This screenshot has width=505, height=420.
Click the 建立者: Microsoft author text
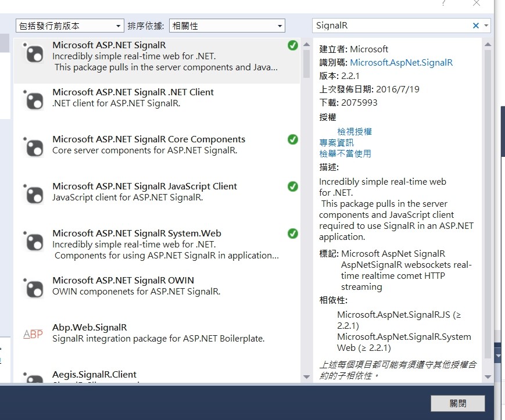tap(354, 49)
